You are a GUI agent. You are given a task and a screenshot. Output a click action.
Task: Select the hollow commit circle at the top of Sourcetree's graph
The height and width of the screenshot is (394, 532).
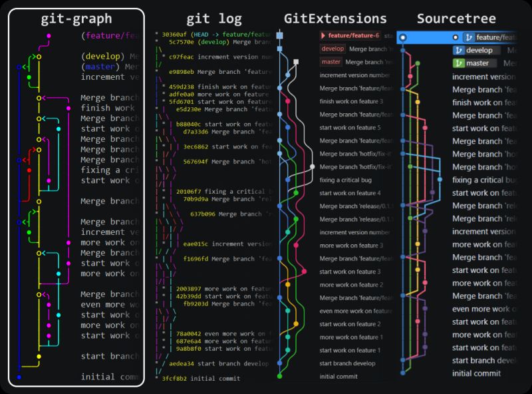click(x=402, y=37)
